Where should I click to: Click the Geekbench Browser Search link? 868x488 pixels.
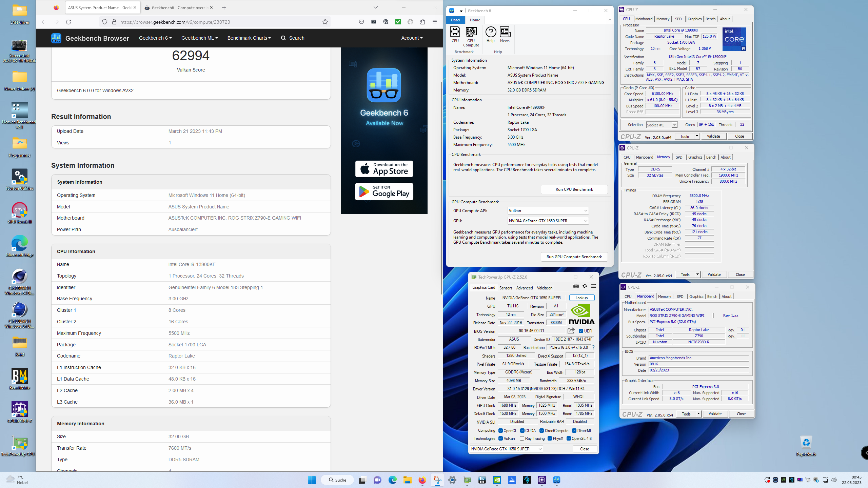293,38
